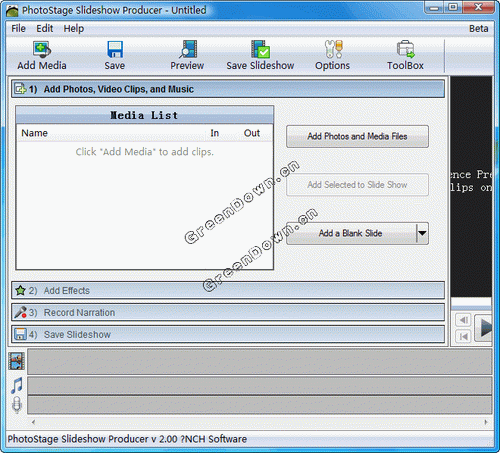
Task: Expand step 4 Save Slideshow section
Action: tap(228, 334)
